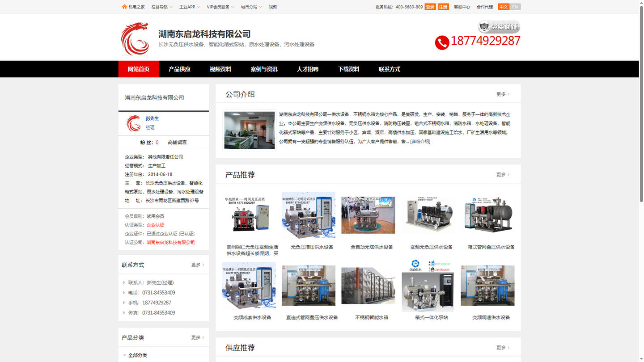Click 更多 in 产品分类 panel
The height and width of the screenshot is (362, 644).
click(x=198, y=338)
